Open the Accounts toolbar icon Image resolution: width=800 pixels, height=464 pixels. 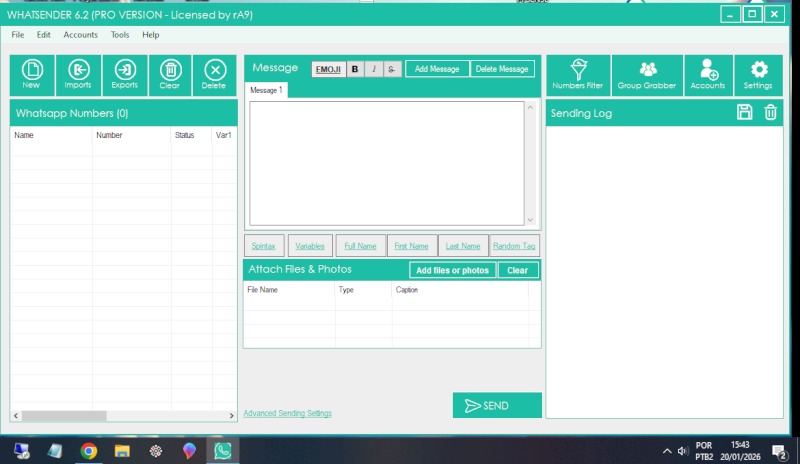(708, 76)
